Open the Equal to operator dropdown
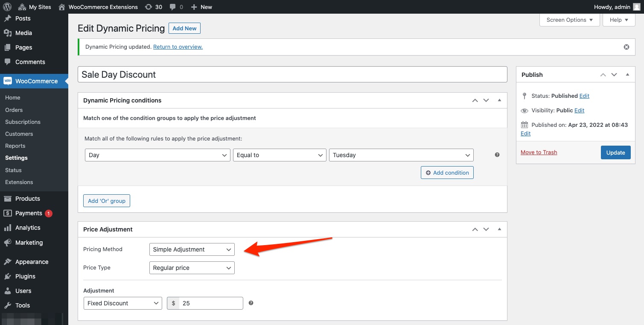The image size is (644, 325). point(280,155)
